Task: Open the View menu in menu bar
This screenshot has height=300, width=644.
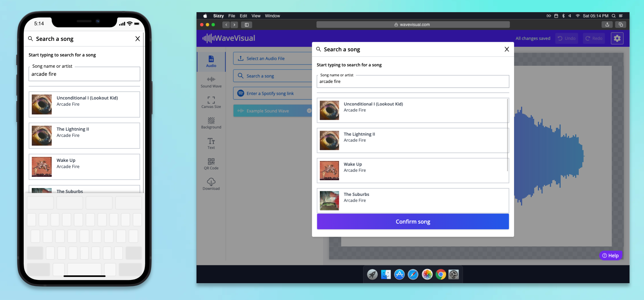Action: [x=256, y=16]
